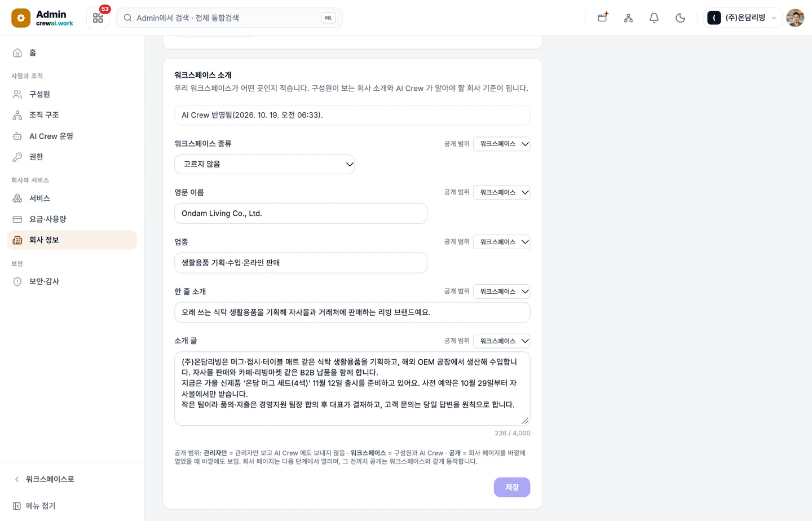
Task: Collapse sidebar with 메뉴 접기
Action: [72, 506]
